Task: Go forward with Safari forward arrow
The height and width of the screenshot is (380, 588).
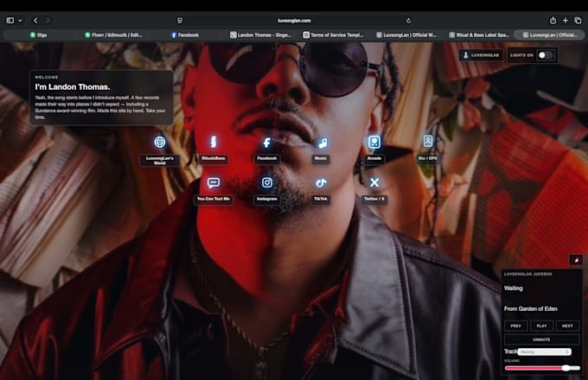Action: pos(48,21)
